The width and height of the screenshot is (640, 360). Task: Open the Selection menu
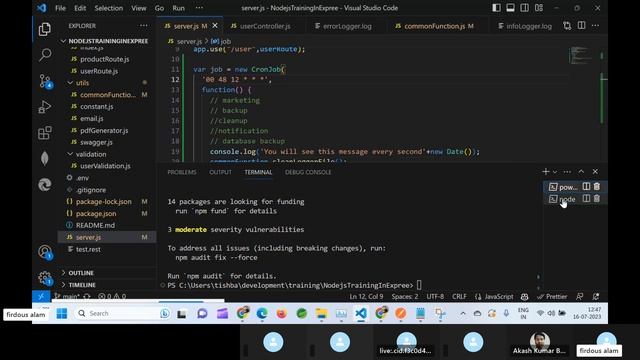[x=109, y=8]
